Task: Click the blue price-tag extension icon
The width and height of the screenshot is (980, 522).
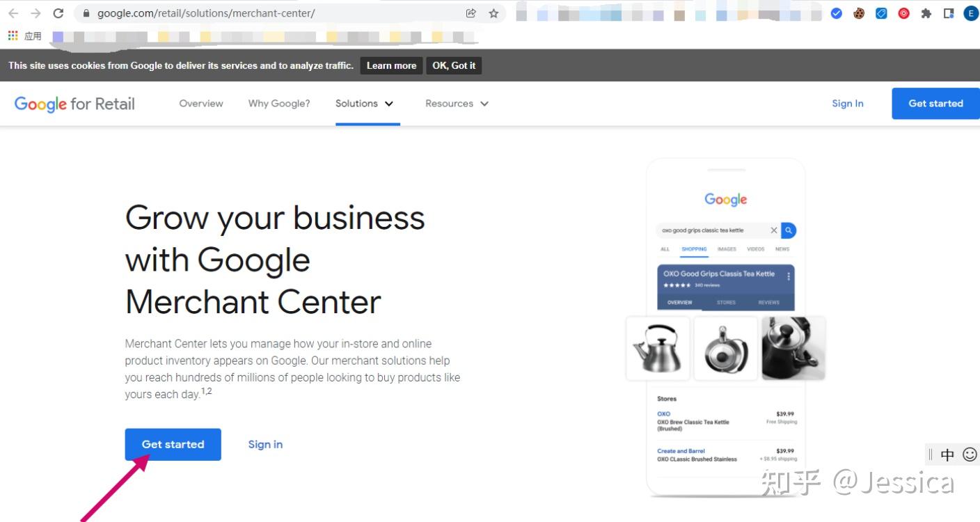Action: tap(881, 13)
